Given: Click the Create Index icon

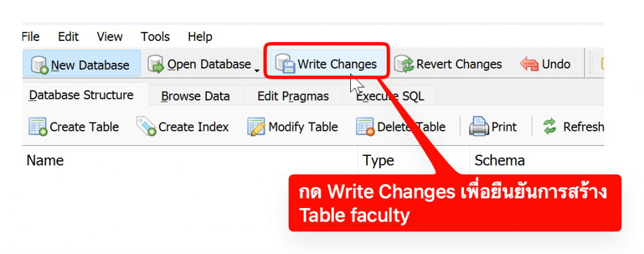Looking at the screenshot, I should click(146, 127).
